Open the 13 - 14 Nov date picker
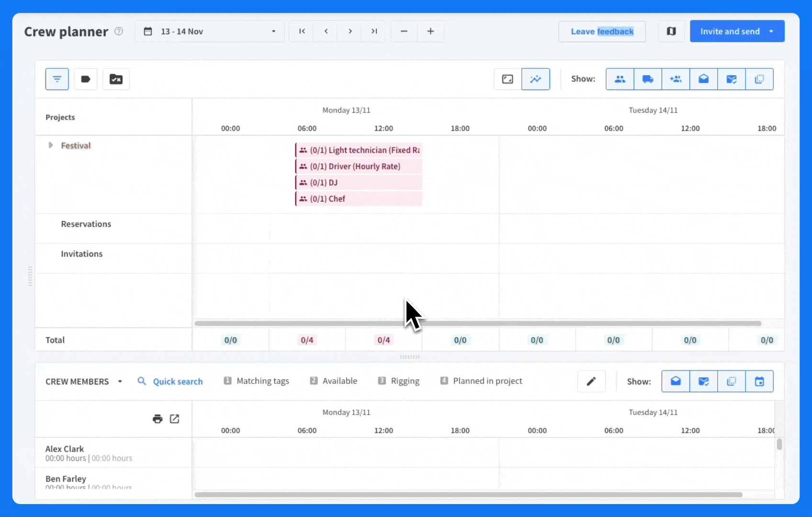Screen dimensions: 812x517 (210, 31)
